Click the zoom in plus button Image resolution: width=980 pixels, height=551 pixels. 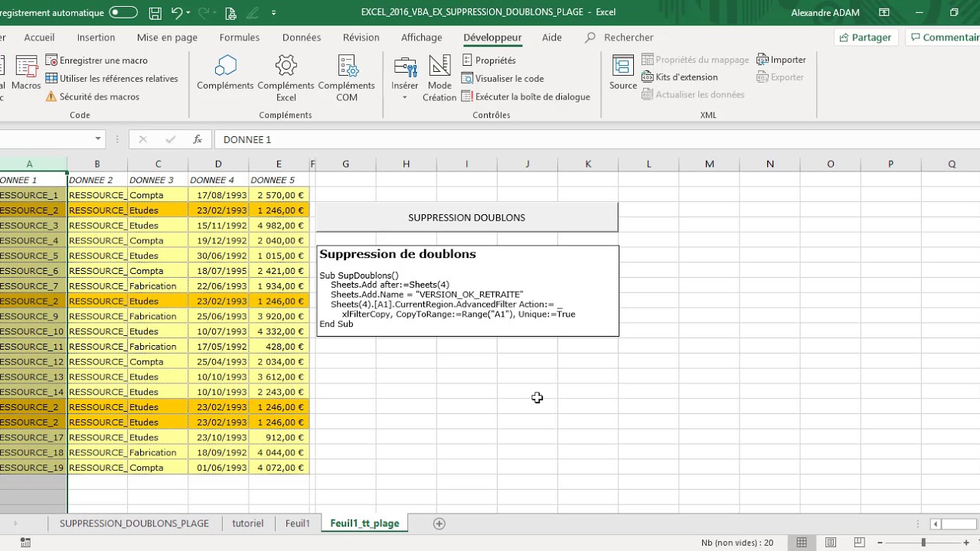tap(965, 543)
